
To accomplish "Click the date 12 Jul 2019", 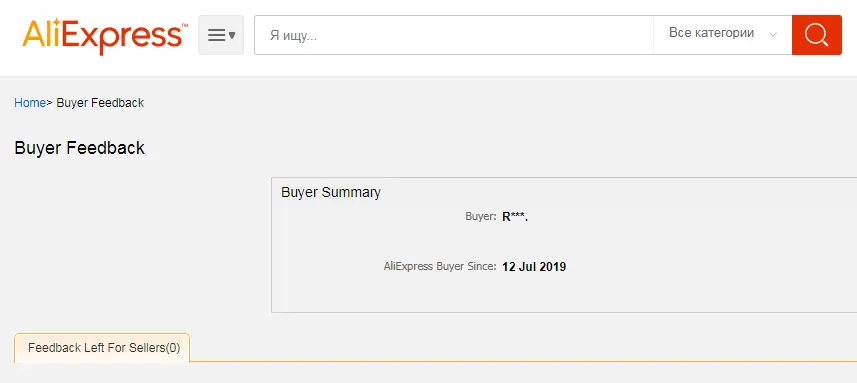I will coord(534,267).
